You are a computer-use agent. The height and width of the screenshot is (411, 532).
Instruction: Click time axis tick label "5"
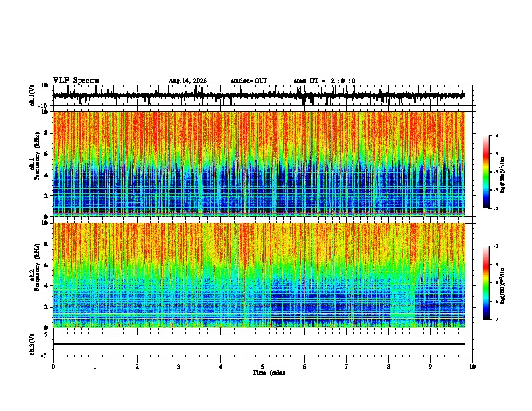[x=263, y=367]
